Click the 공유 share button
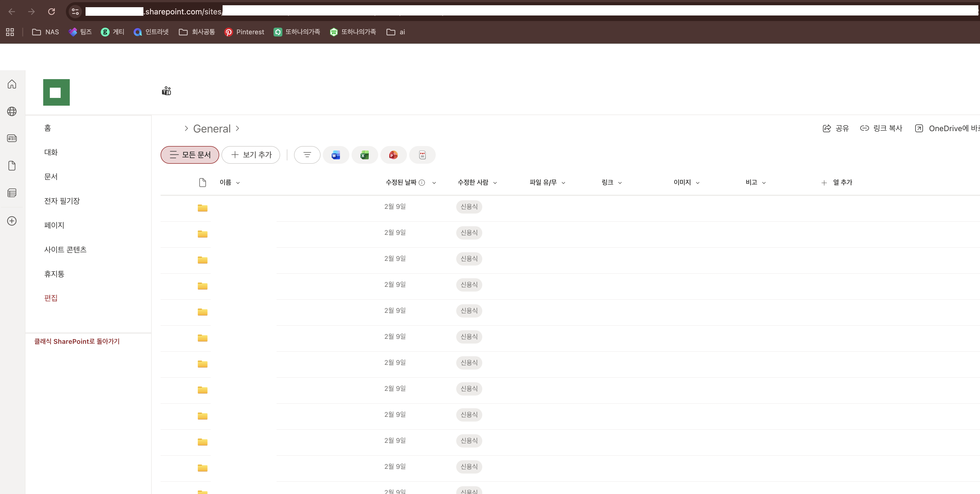The width and height of the screenshot is (980, 494). coord(836,128)
